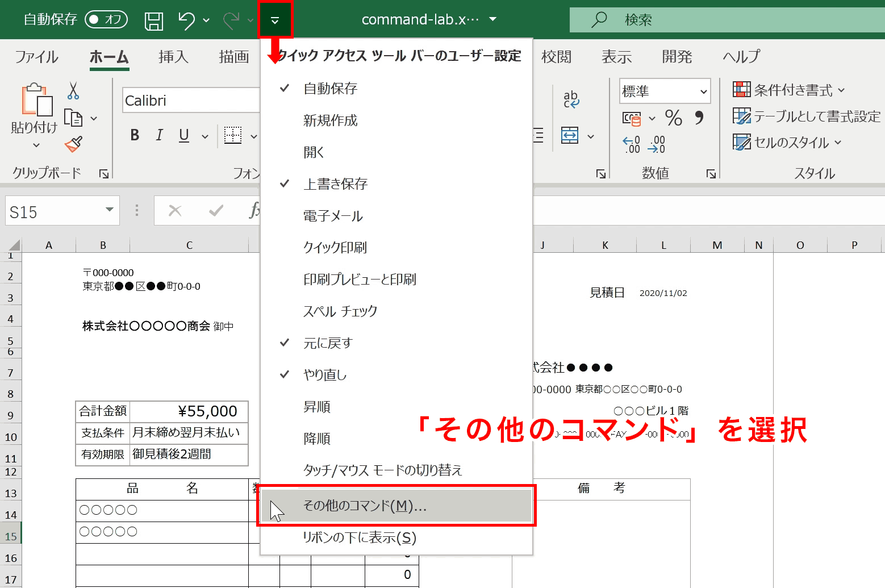Select クイック印刷 from the menu
This screenshot has width=885, height=588.
coord(396,248)
